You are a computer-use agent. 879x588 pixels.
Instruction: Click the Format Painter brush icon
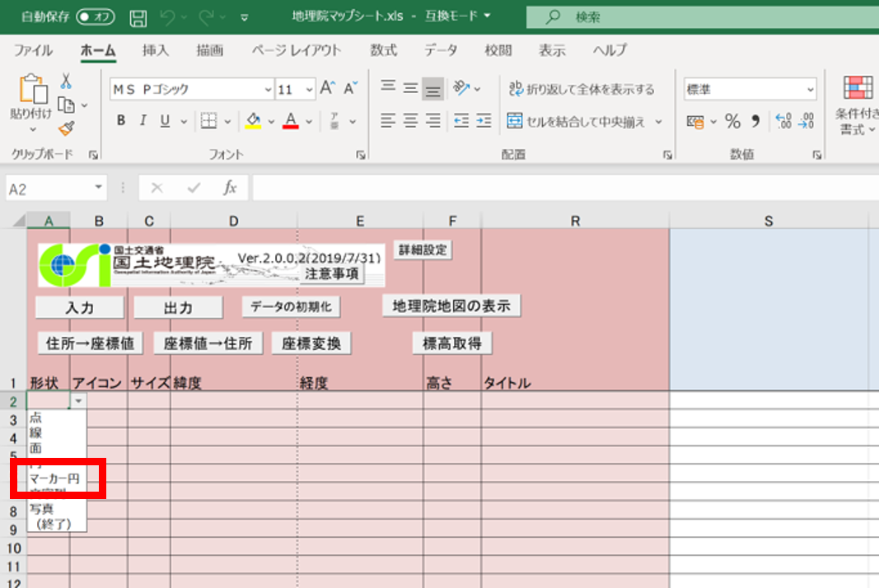(66, 129)
